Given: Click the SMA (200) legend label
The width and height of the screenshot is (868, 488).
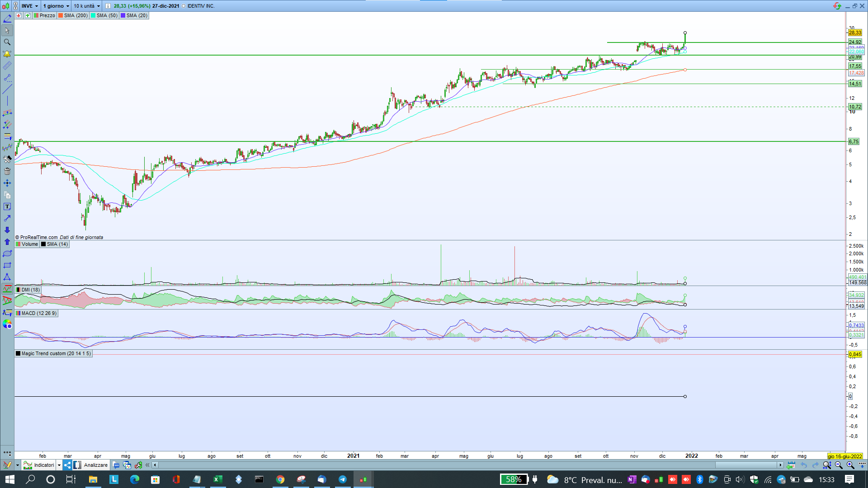Looking at the screenshot, I should [x=75, y=15].
